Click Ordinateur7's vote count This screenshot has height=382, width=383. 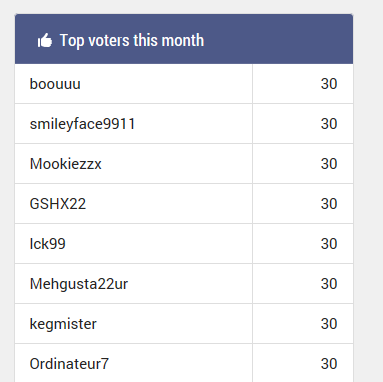click(329, 364)
